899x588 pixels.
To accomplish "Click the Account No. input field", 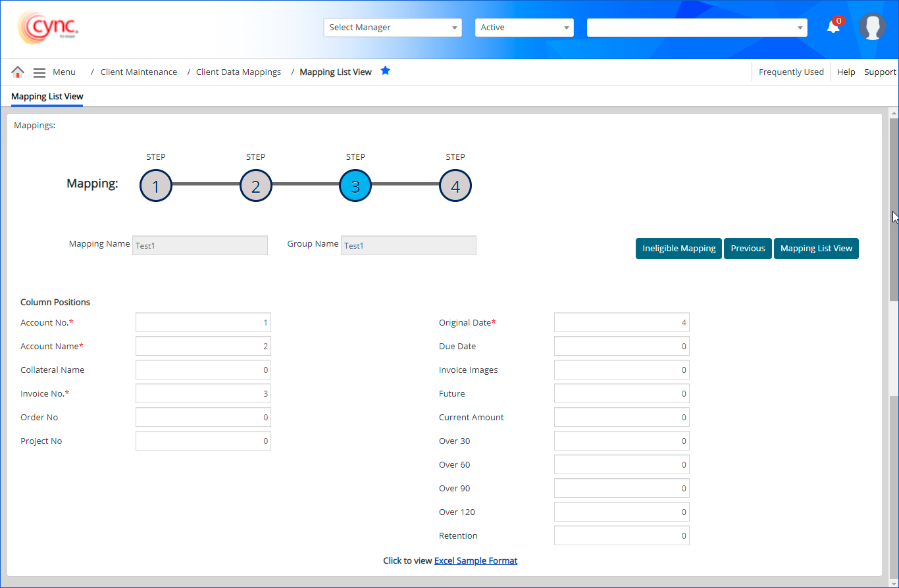I will 203,323.
